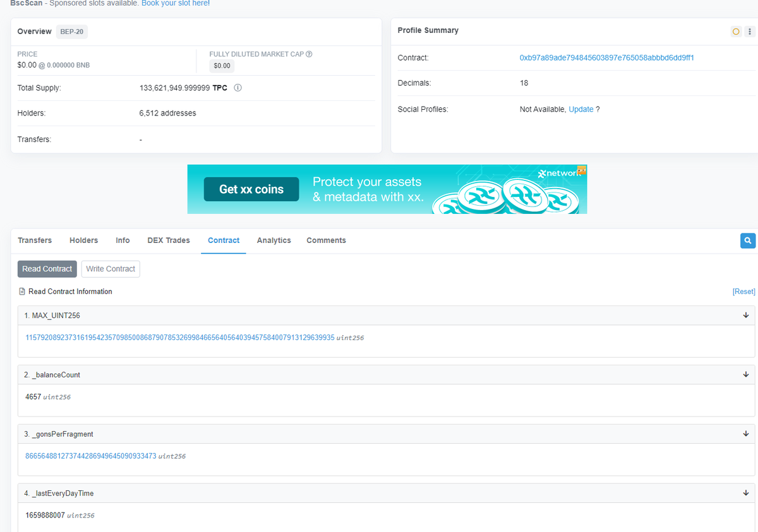Select the Read Contract toggle button
Image resolution: width=758 pixels, height=532 pixels.
(47, 269)
